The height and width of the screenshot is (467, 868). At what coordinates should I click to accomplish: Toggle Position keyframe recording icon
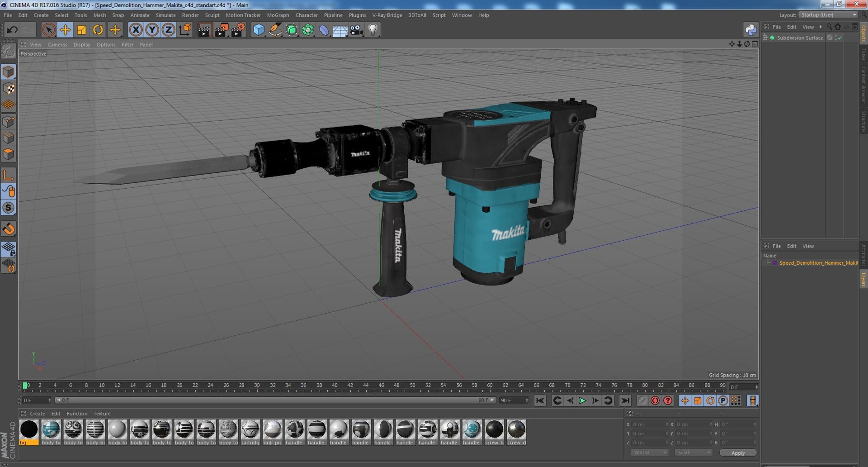tap(685, 400)
